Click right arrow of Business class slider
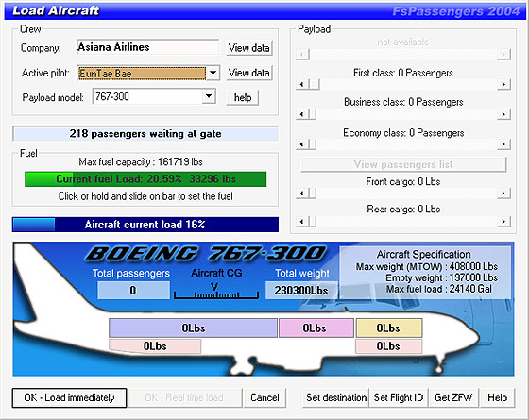 (x=503, y=114)
